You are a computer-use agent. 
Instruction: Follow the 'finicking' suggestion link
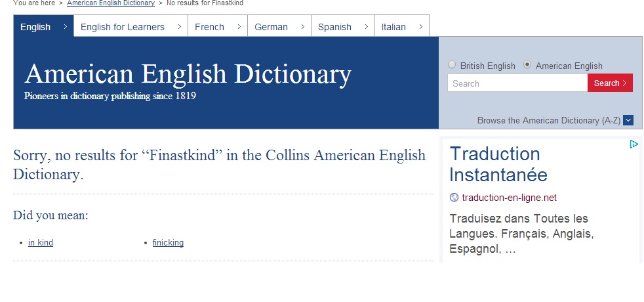coord(168,242)
